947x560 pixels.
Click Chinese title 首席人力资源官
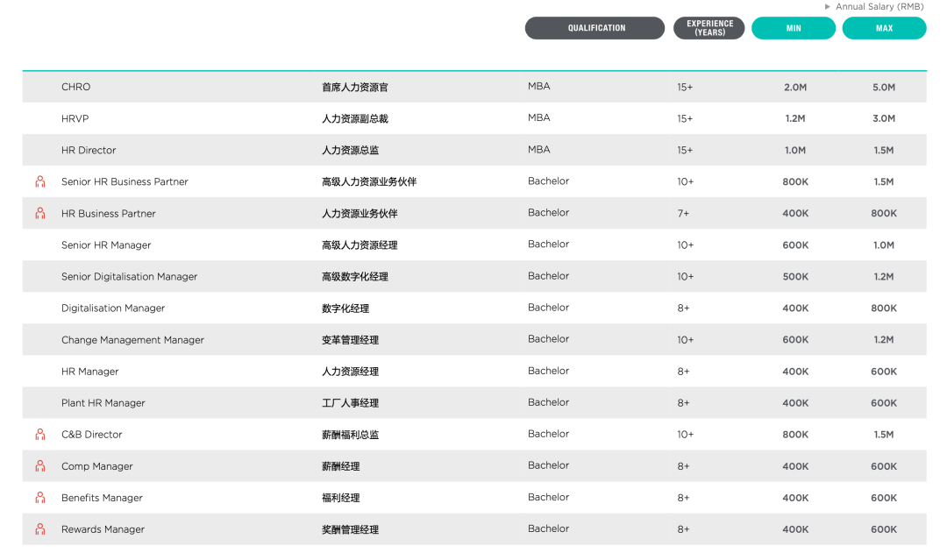354,87
